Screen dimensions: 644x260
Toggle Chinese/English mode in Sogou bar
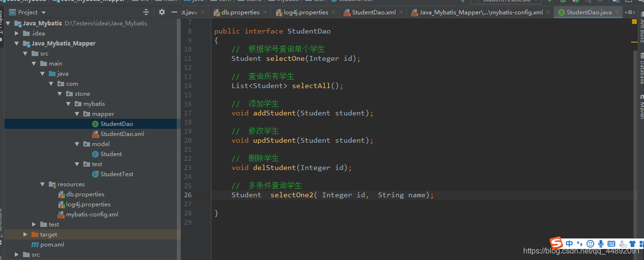(x=569, y=244)
